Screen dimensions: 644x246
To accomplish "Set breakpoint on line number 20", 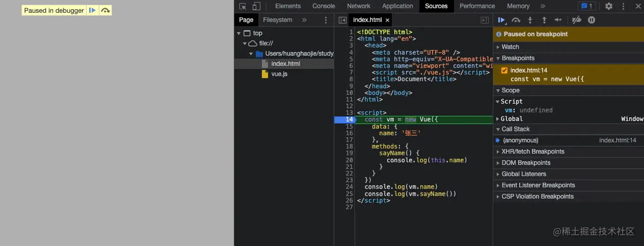I will coord(350,160).
